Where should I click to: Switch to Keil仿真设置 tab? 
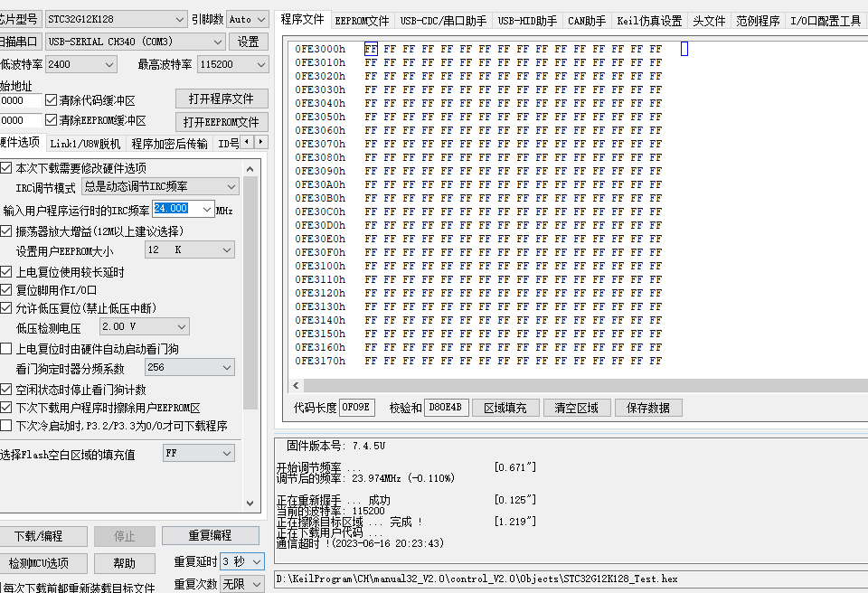[649, 21]
